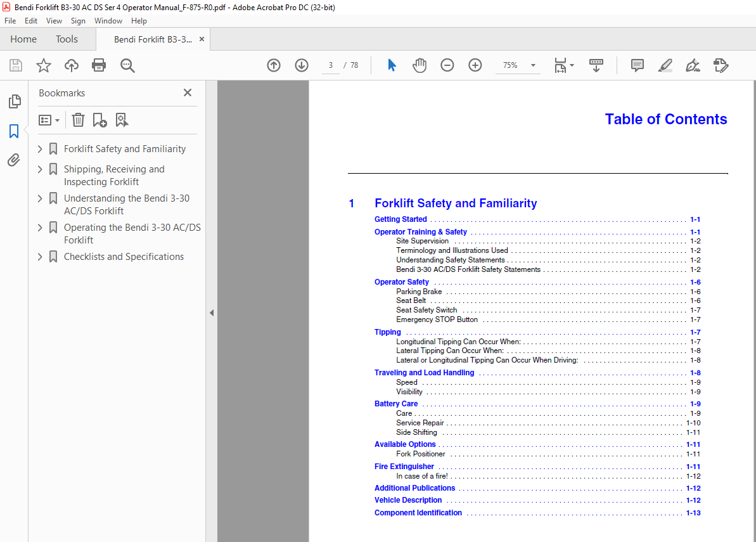Select Forklift Safety and Familiarity bookmark

pos(124,149)
